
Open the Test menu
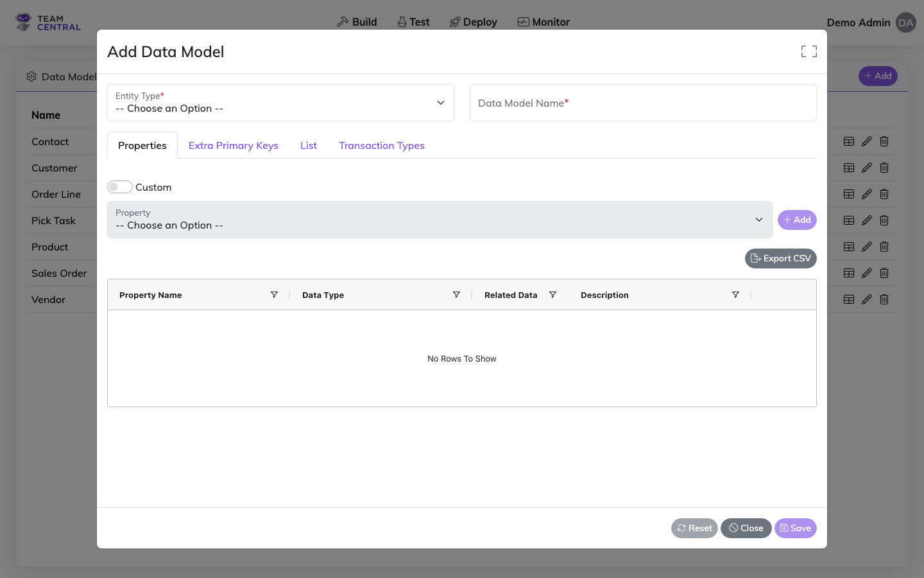[x=413, y=22]
